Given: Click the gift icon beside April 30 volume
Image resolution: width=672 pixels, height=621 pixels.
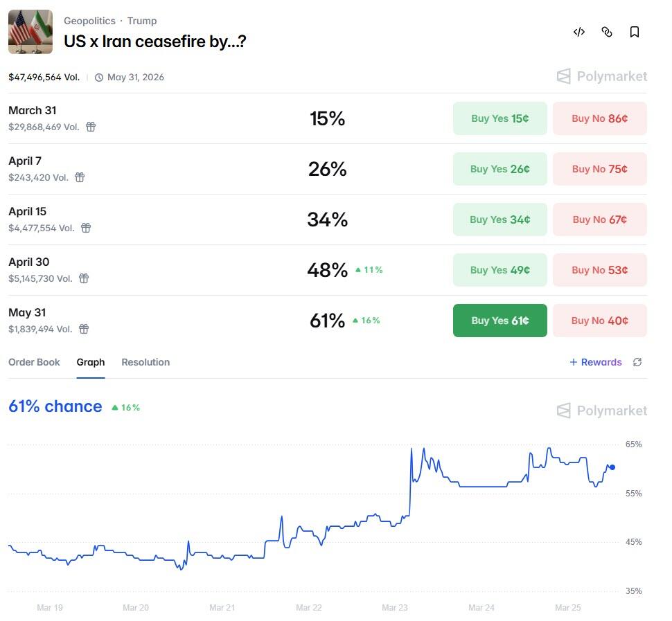Looking at the screenshot, I should pos(84,278).
